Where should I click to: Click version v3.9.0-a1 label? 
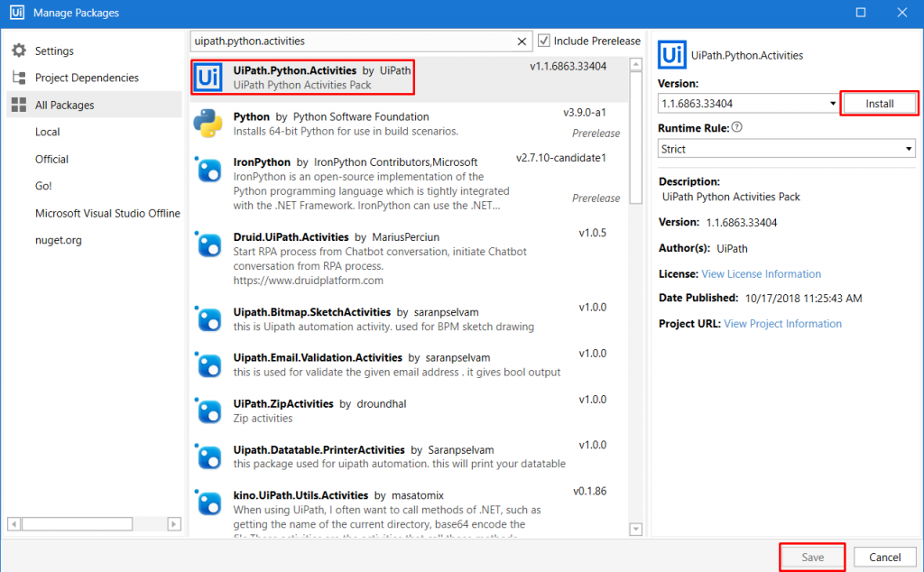(x=585, y=112)
